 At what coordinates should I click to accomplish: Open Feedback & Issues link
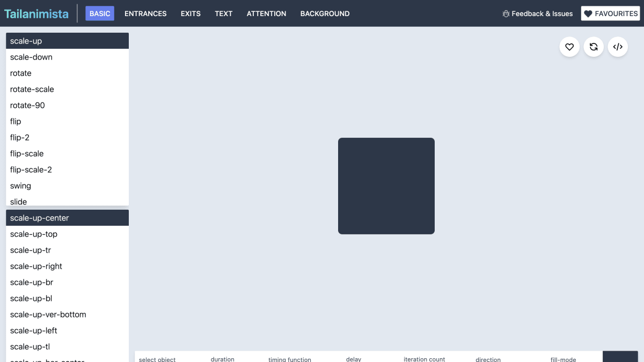pos(537,13)
